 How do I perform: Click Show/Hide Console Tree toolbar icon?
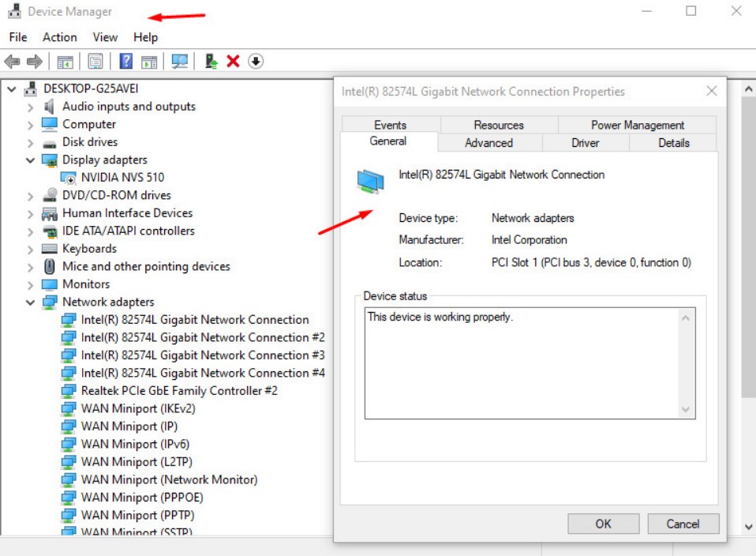click(65, 62)
